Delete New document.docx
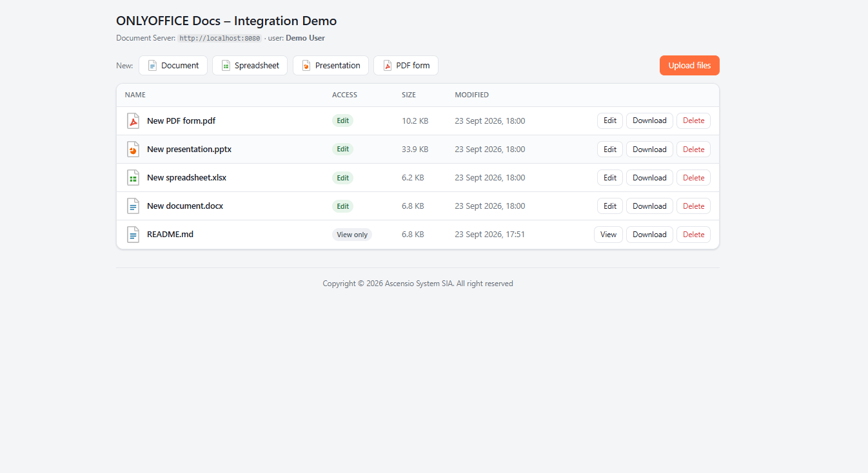Image resolution: width=868 pixels, height=473 pixels. coord(693,206)
